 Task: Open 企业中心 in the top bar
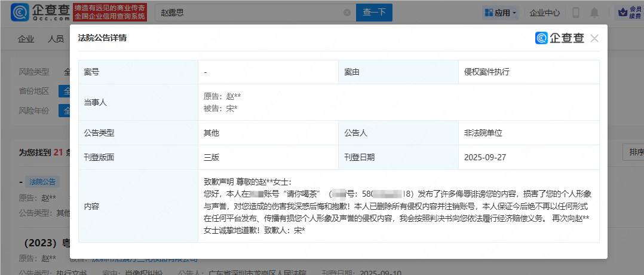tap(544, 13)
